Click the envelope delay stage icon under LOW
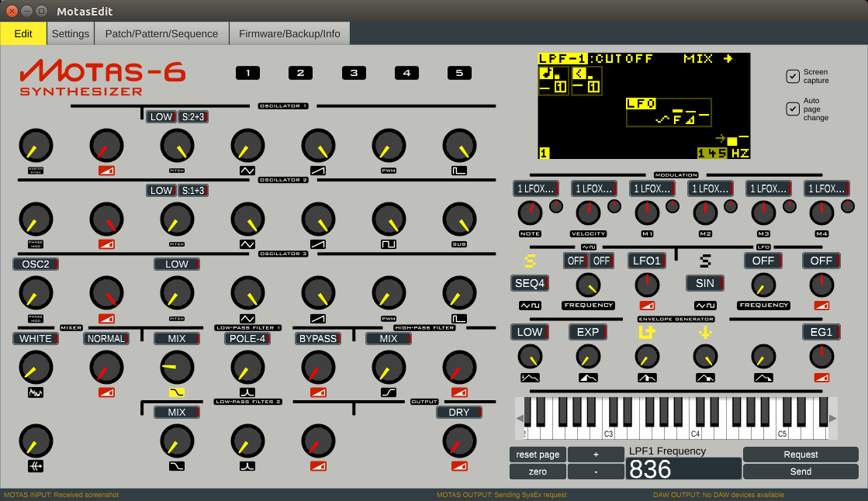Image resolution: width=868 pixels, height=501 pixels. pyautogui.click(x=530, y=378)
